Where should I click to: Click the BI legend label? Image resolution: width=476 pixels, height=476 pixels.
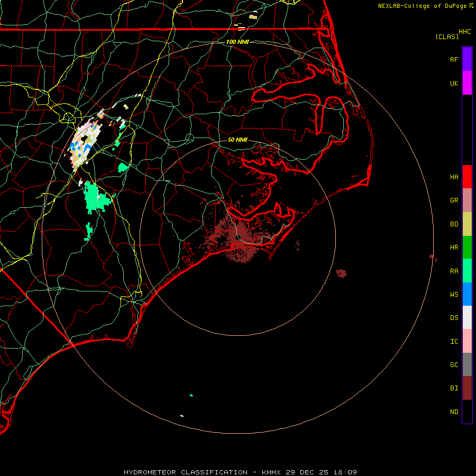pyautogui.click(x=454, y=388)
